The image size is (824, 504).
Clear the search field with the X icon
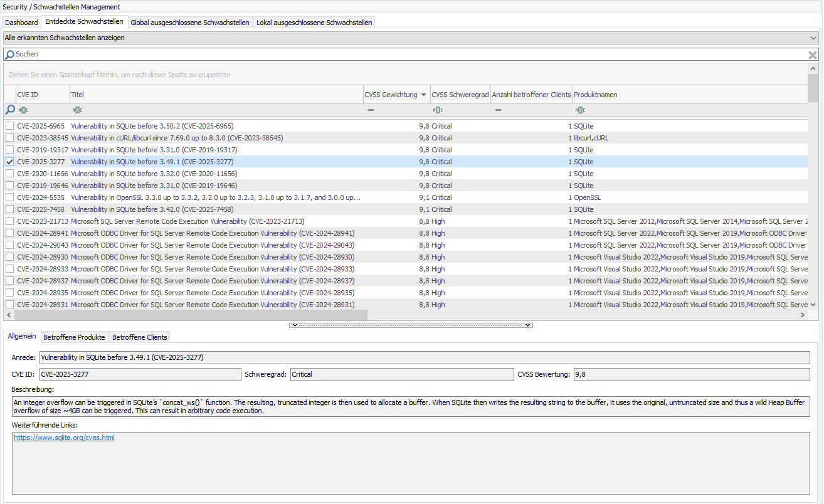point(812,55)
